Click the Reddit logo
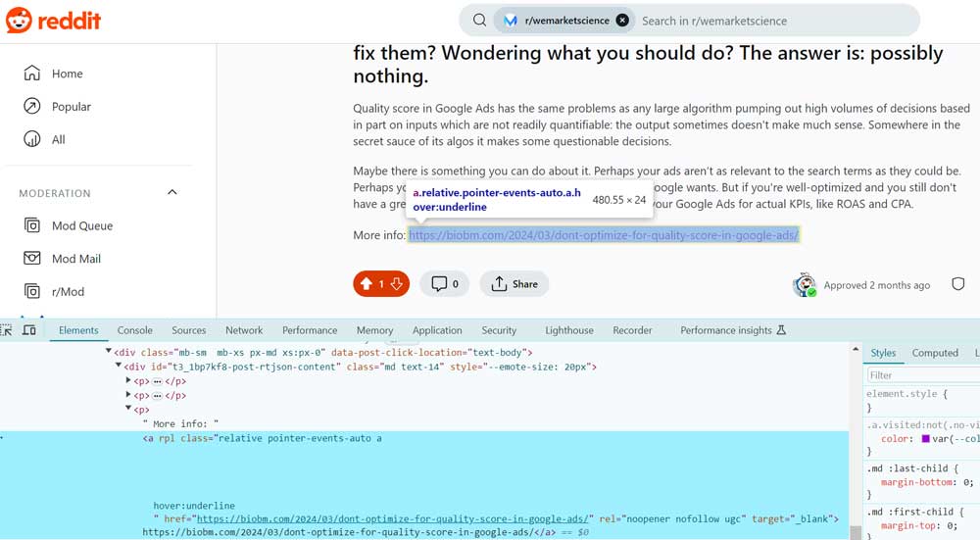The width and height of the screenshot is (980, 540). [53, 21]
